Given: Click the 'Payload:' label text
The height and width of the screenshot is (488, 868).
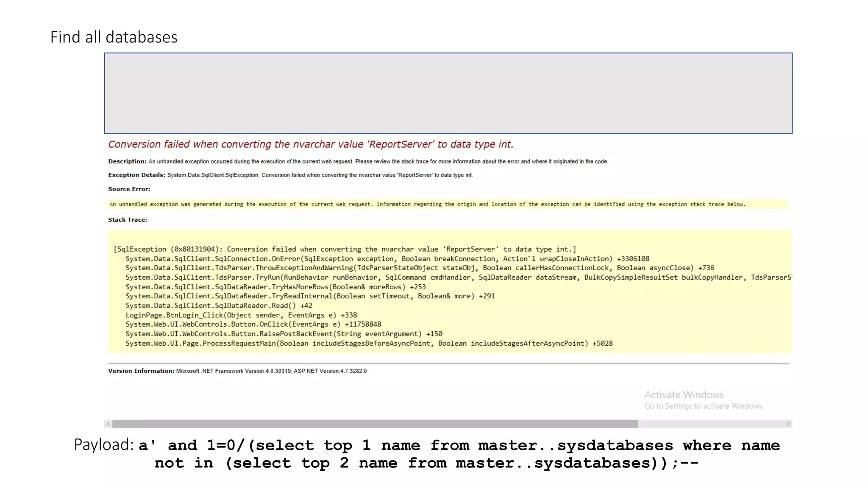Looking at the screenshot, I should (103, 445).
